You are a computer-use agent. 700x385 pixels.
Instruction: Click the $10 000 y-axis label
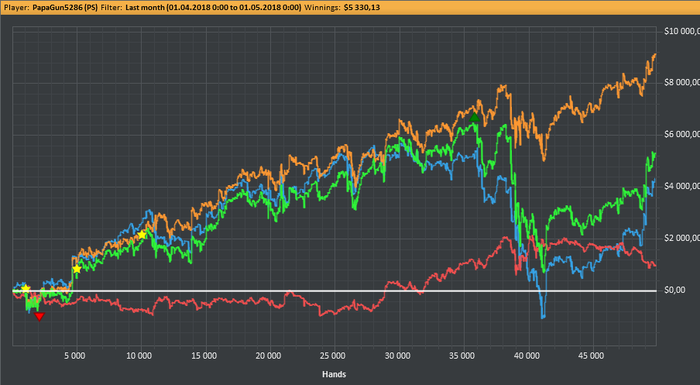pos(682,31)
